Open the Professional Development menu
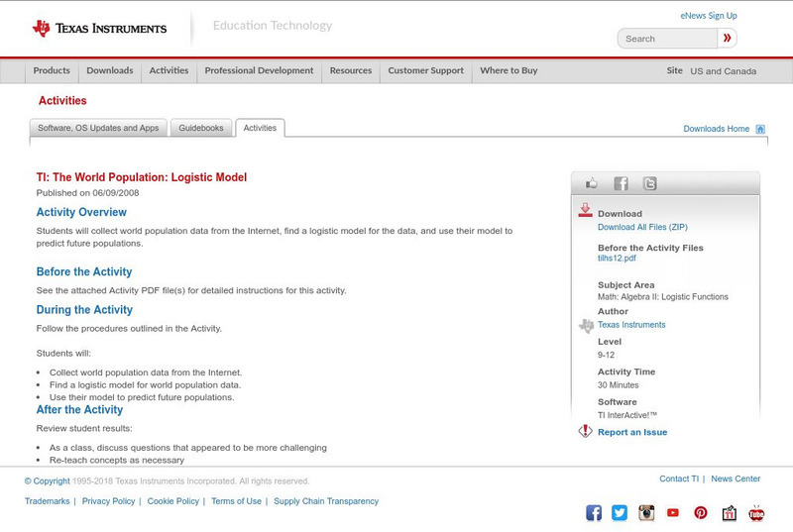Screen dimensions: 793x532 click(259, 70)
